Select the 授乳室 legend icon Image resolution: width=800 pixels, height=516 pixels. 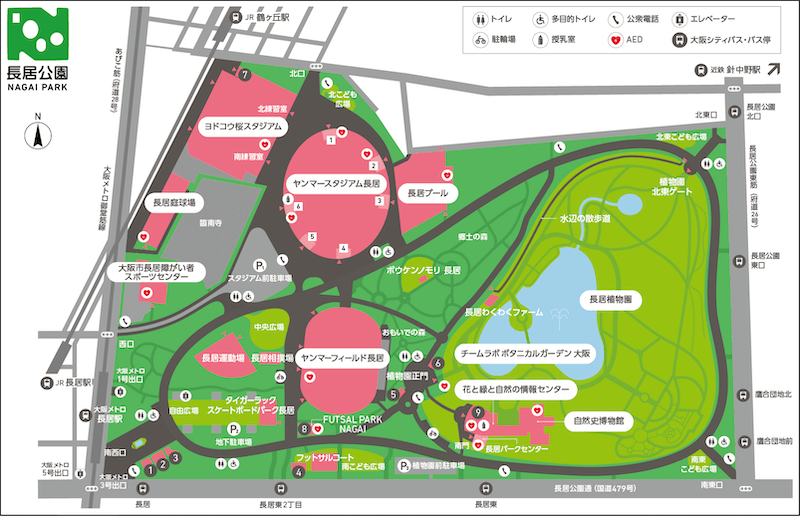[x=540, y=40]
